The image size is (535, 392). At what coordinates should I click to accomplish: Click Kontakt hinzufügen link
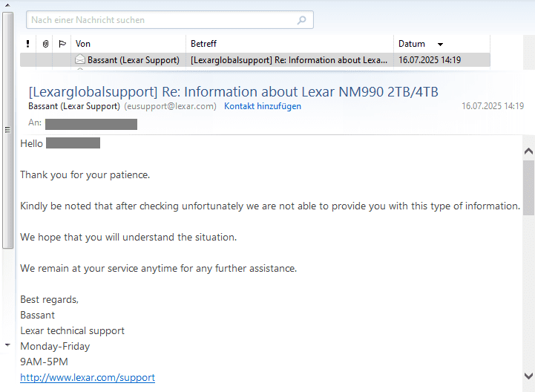263,106
